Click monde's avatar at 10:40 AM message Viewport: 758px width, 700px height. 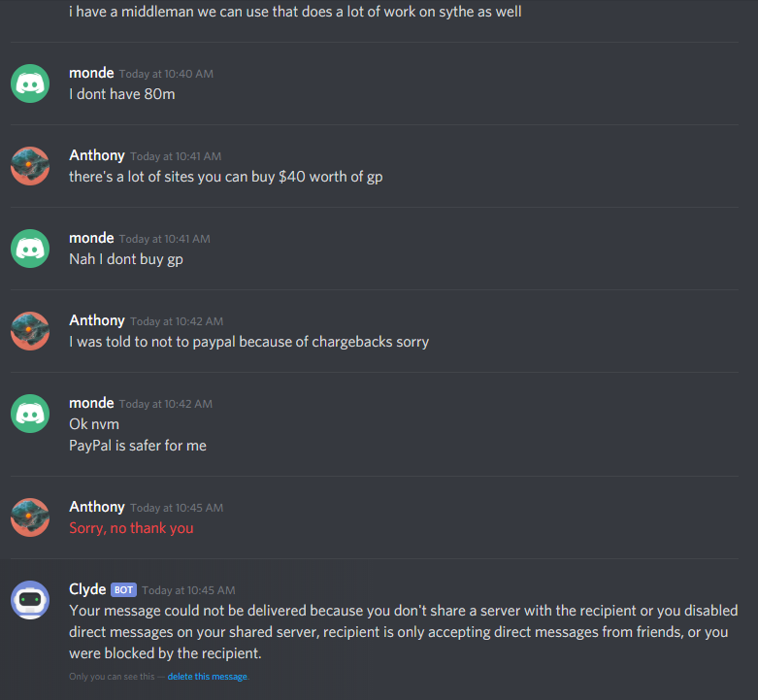tap(30, 83)
